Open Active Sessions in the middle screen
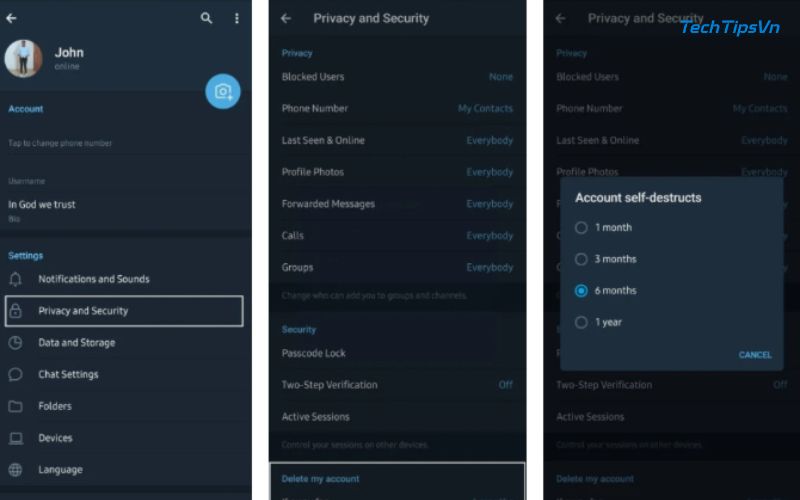Viewport: 800px width, 500px height. (397, 417)
